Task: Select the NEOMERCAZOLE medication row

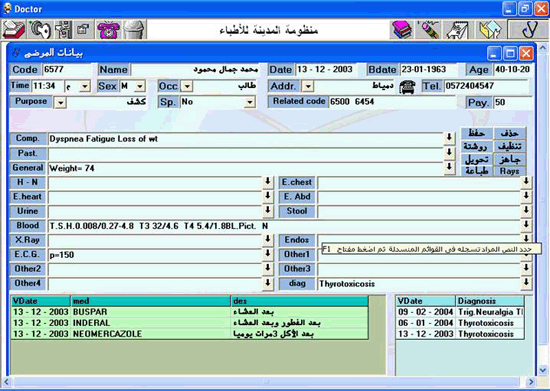Action: [190, 333]
